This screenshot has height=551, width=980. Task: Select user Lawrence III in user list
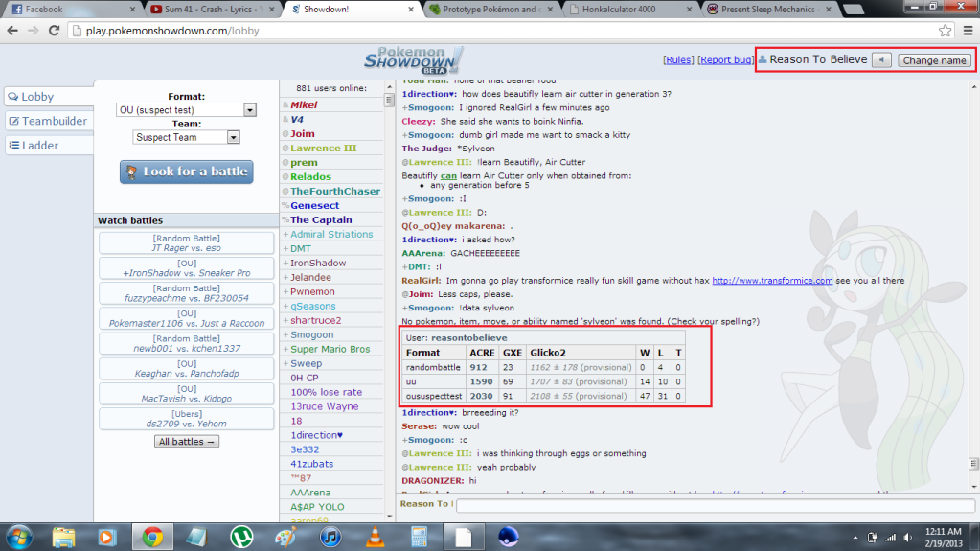[x=323, y=149]
